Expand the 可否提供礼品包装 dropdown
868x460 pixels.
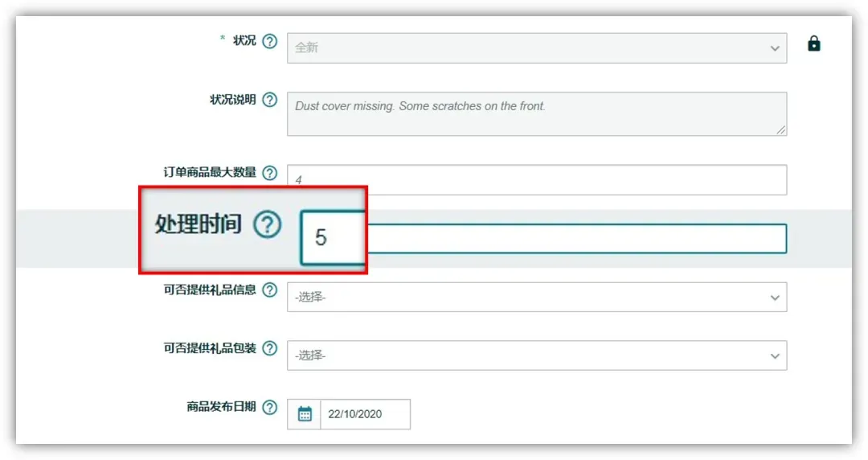pyautogui.click(x=537, y=355)
